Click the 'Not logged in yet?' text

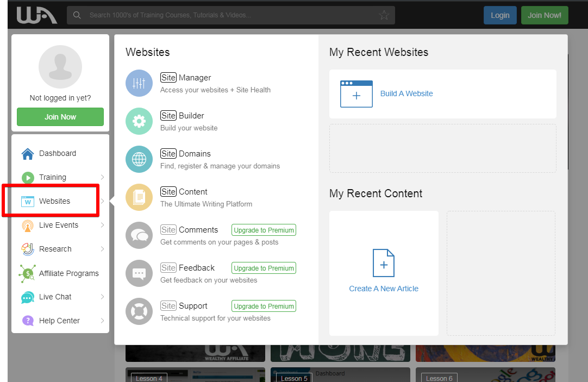tap(60, 98)
